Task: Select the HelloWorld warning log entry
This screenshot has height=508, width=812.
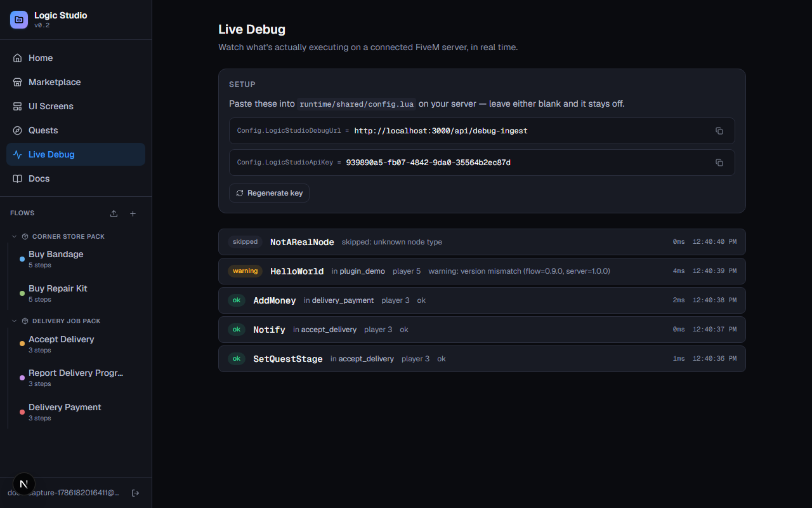Action: pyautogui.click(x=482, y=271)
